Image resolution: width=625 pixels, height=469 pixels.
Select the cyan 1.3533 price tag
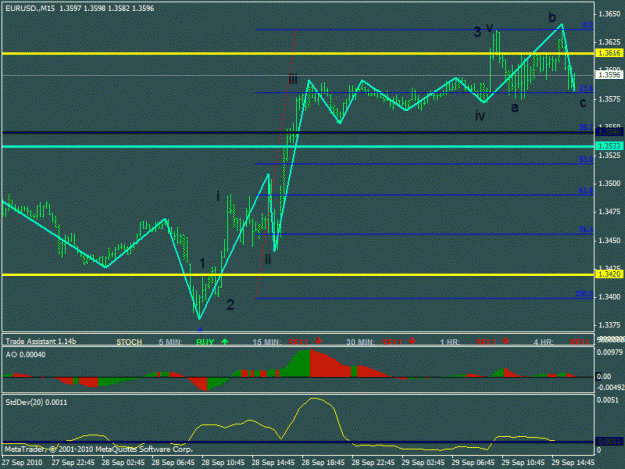tap(609, 146)
